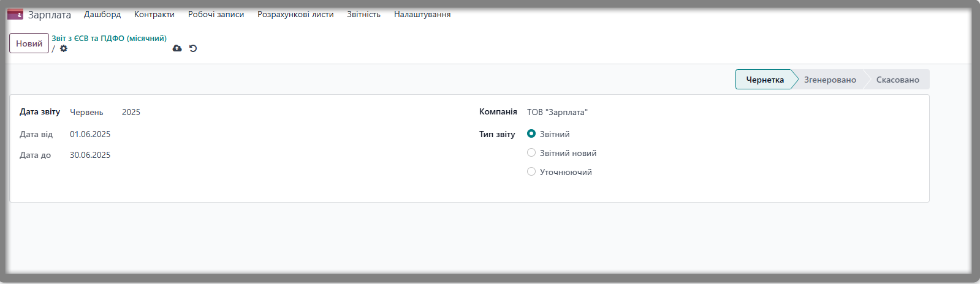Click the Новий button
980x284 pixels.
29,43
